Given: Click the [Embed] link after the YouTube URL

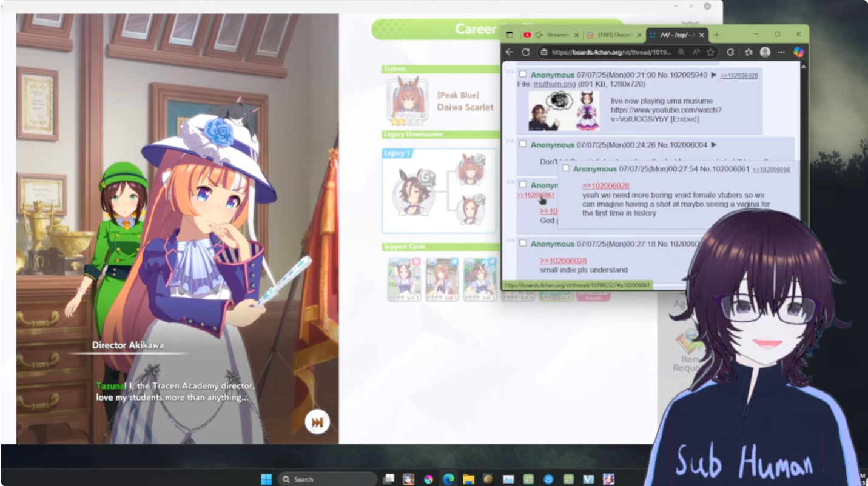Looking at the screenshot, I should coord(685,119).
